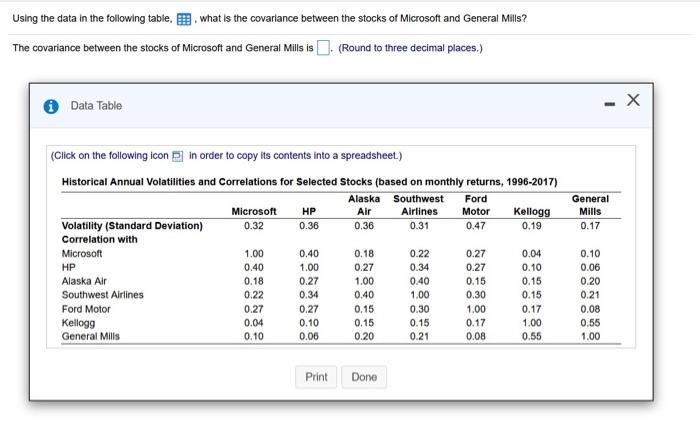This screenshot has width=700, height=431.
Task: Click the copy-to-spreadsheet icon
Action: (x=177, y=156)
